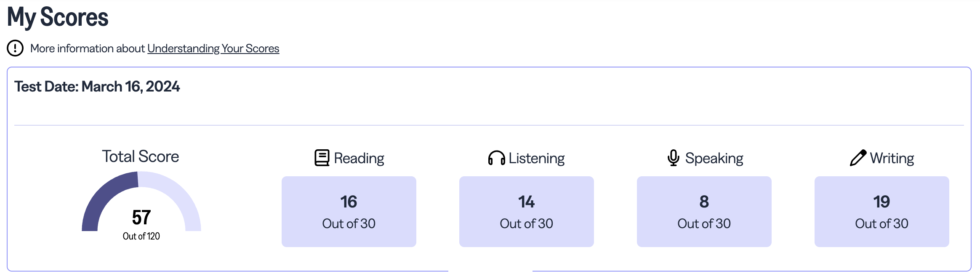The image size is (980, 280).
Task: Click the Writing pencil icon
Action: pyautogui.click(x=858, y=158)
